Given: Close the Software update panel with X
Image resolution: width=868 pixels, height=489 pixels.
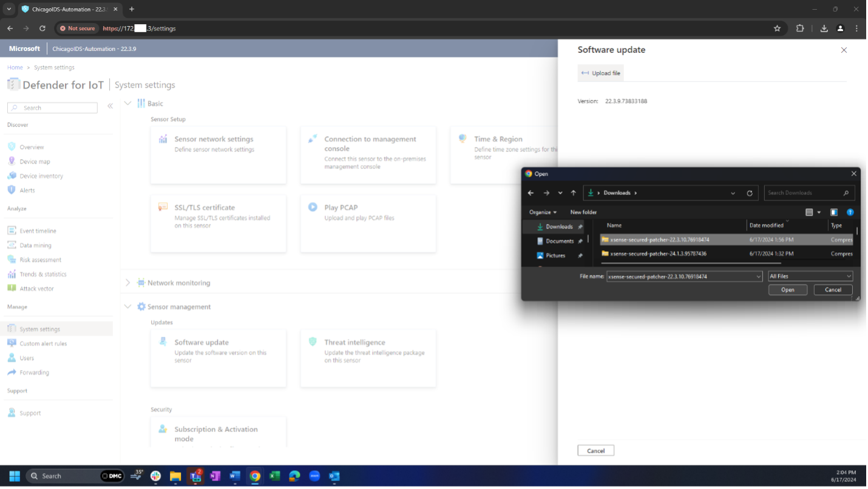Looking at the screenshot, I should point(844,50).
